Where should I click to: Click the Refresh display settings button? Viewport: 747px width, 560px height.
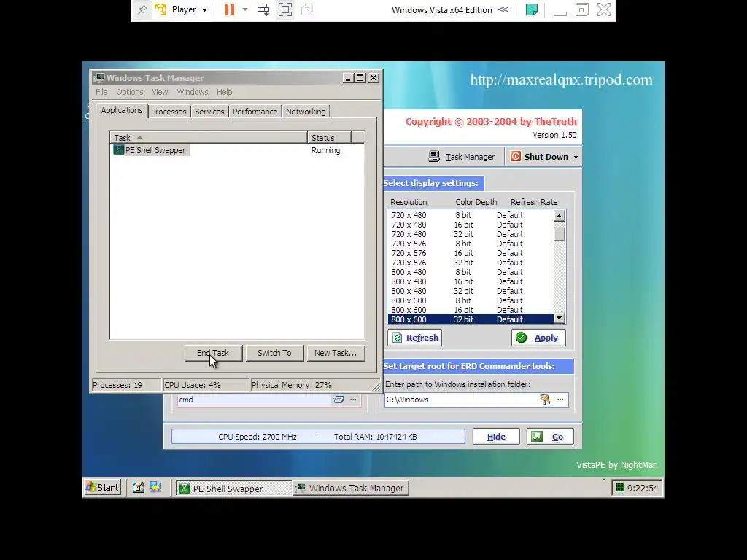click(415, 338)
